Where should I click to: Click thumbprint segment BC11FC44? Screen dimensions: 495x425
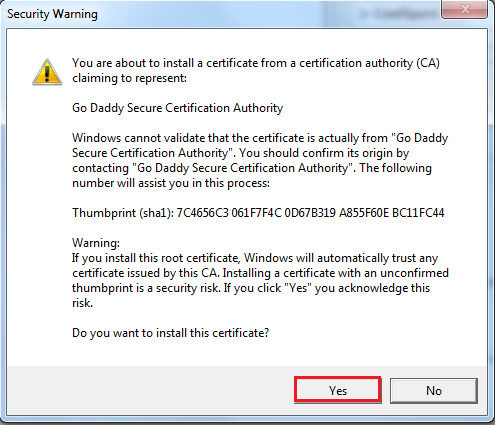[418, 213]
